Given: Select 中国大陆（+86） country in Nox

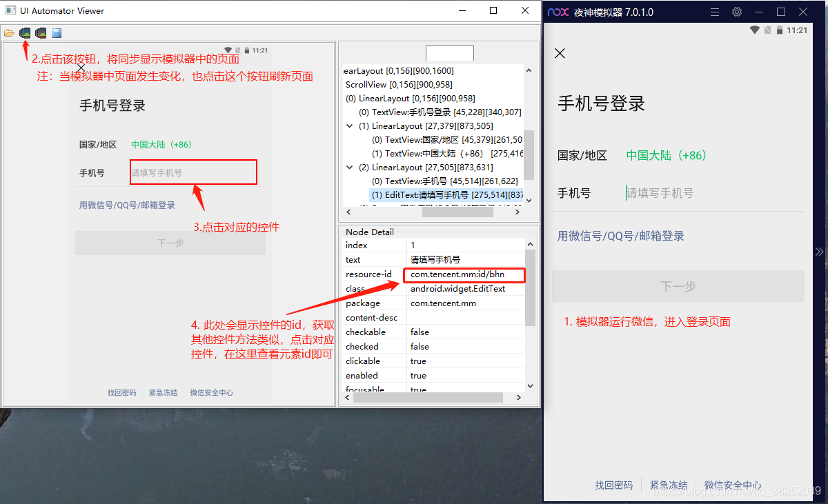Looking at the screenshot, I should click(x=667, y=155).
